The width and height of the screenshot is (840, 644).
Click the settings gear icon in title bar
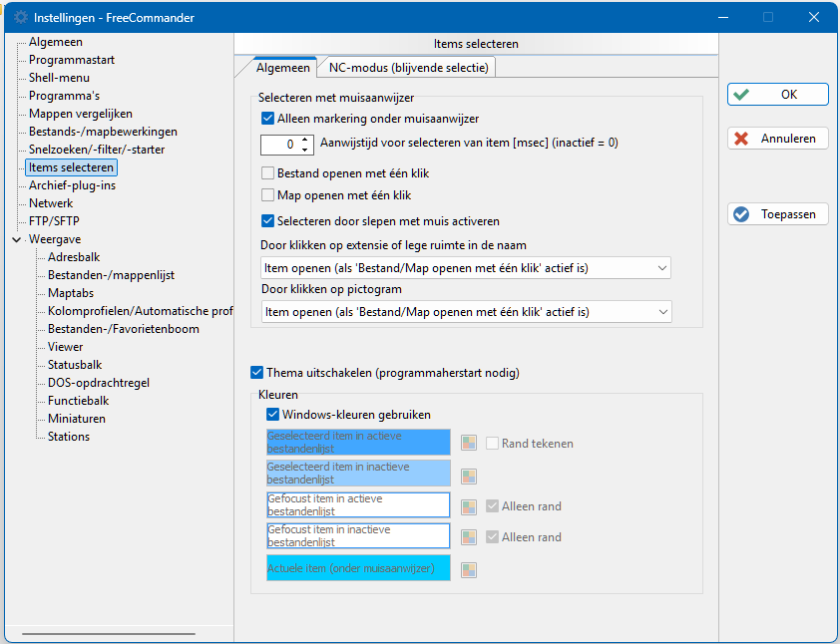coord(21,17)
